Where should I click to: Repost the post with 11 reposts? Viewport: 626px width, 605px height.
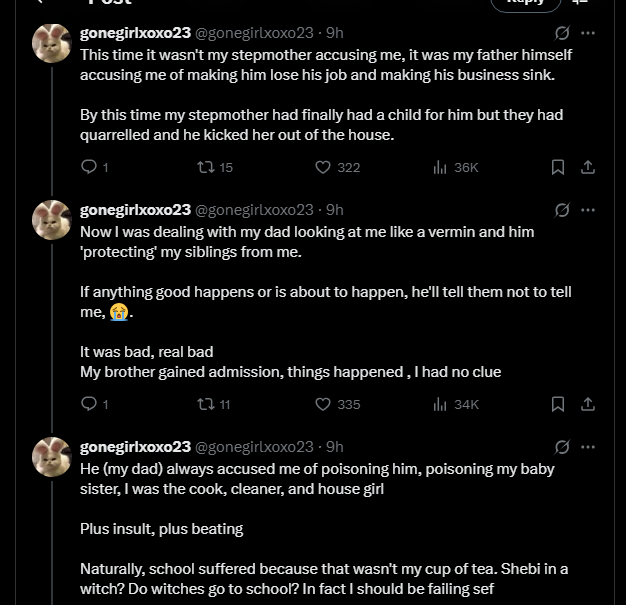[205, 404]
